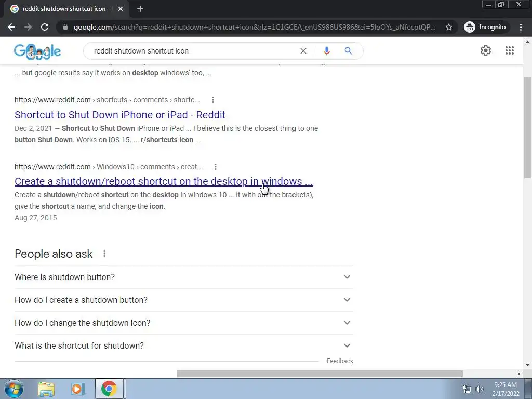Click the scroll up arrow on vertical scrollbar
Viewport: 532px width, 399px height.
click(x=527, y=42)
